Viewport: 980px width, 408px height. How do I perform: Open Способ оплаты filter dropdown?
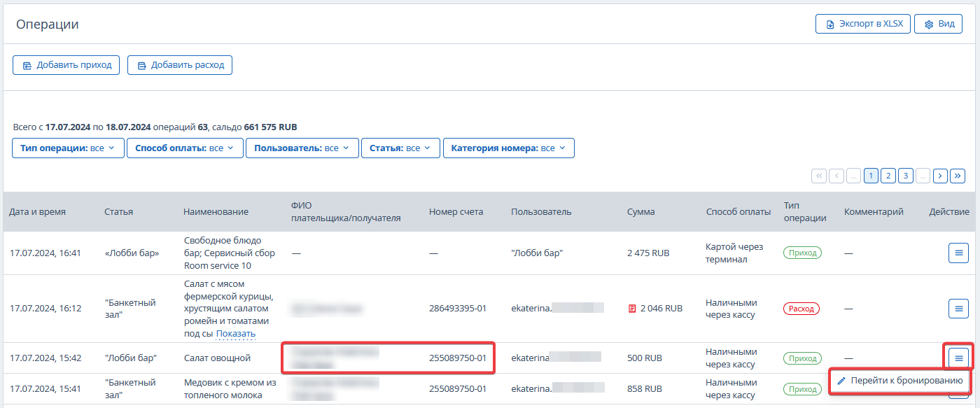tap(185, 148)
